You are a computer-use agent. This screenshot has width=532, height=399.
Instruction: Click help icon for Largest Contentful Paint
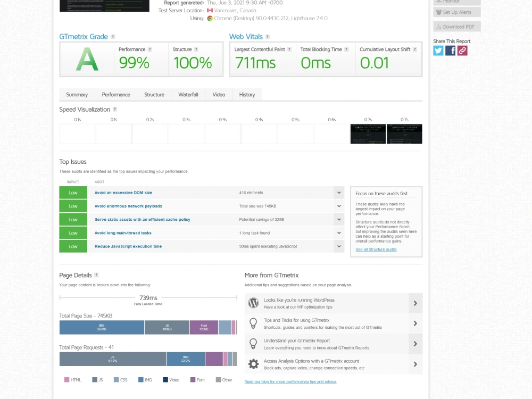[x=289, y=49]
